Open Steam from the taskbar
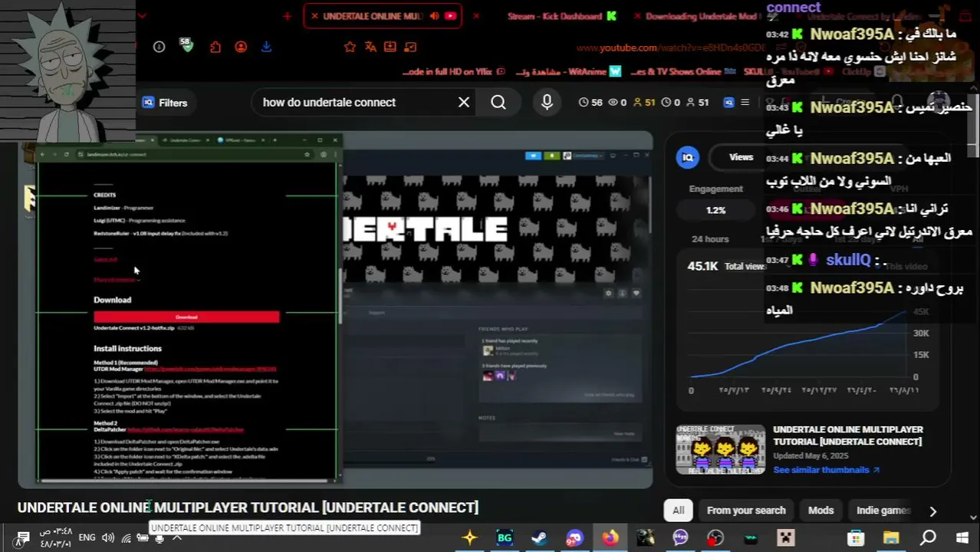Screen dimensions: 980x552 tap(539, 538)
